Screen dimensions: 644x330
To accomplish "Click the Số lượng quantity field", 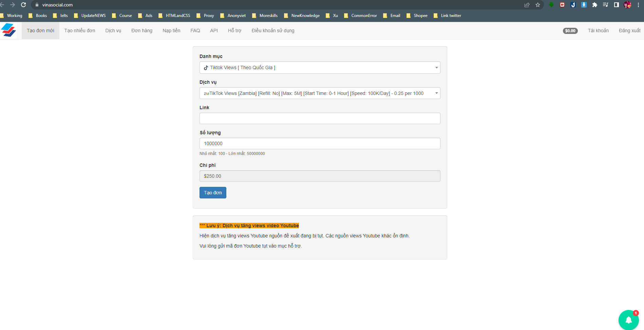I will pyautogui.click(x=320, y=143).
